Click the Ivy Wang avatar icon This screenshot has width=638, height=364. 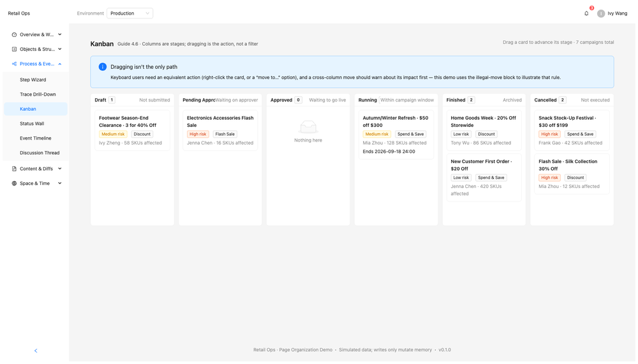coord(600,13)
